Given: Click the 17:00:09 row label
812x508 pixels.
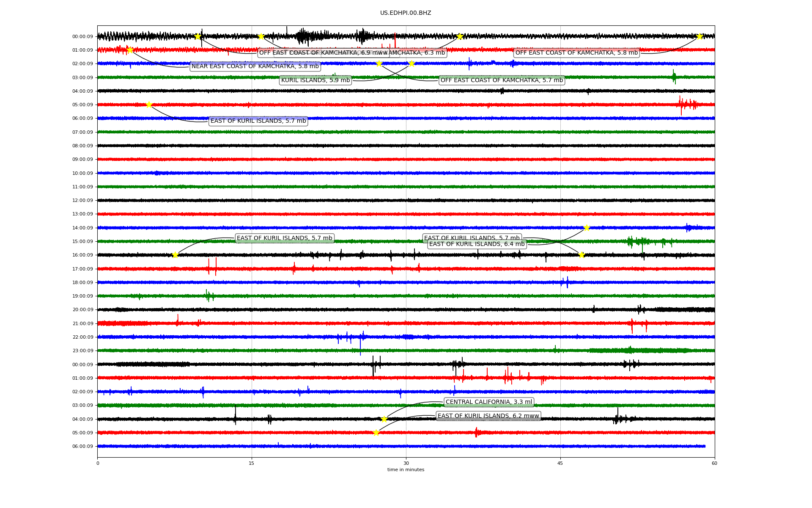Looking at the screenshot, I should pos(82,269).
